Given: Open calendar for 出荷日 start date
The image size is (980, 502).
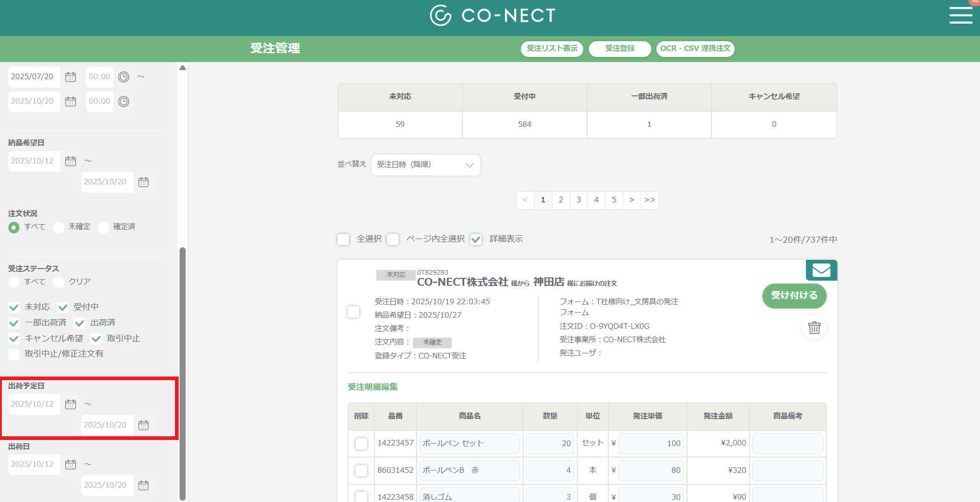Looking at the screenshot, I should (x=70, y=464).
